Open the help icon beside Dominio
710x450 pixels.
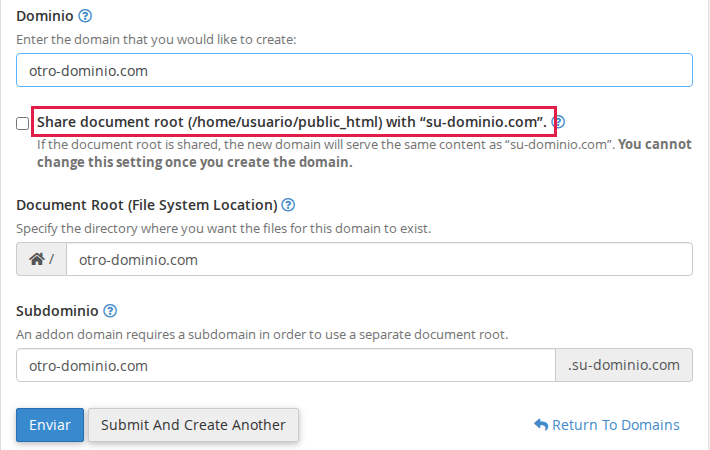(x=85, y=16)
